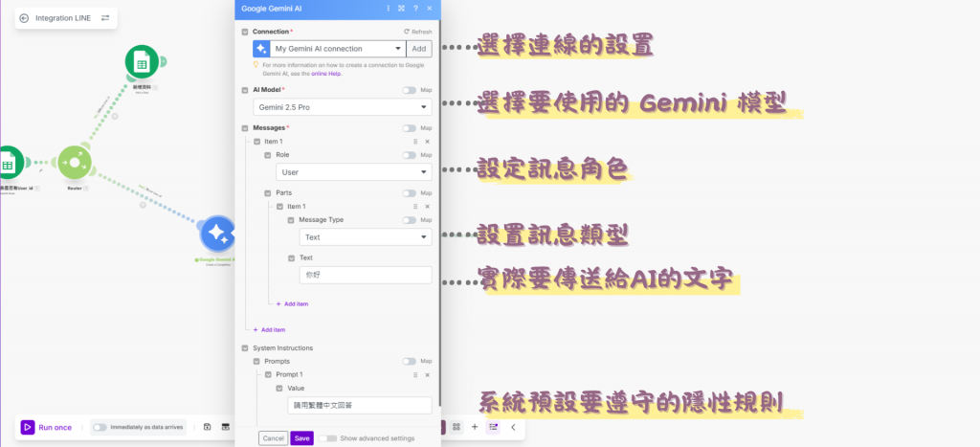Click the save scenario disk icon
This screenshot has height=447, width=980.
207,427
